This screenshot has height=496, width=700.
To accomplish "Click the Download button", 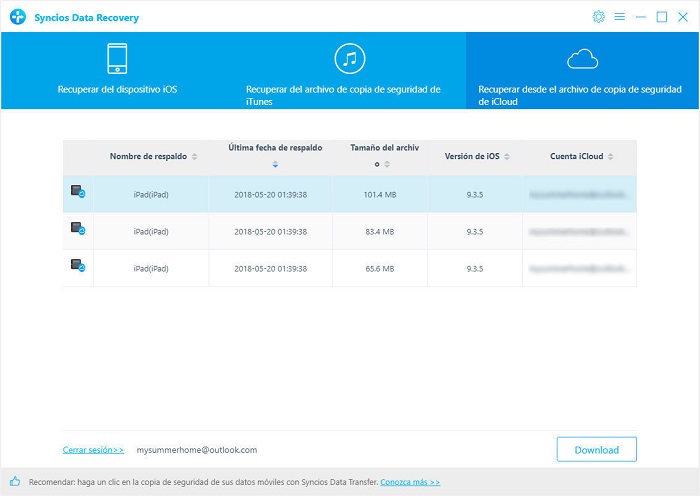I will [596, 449].
